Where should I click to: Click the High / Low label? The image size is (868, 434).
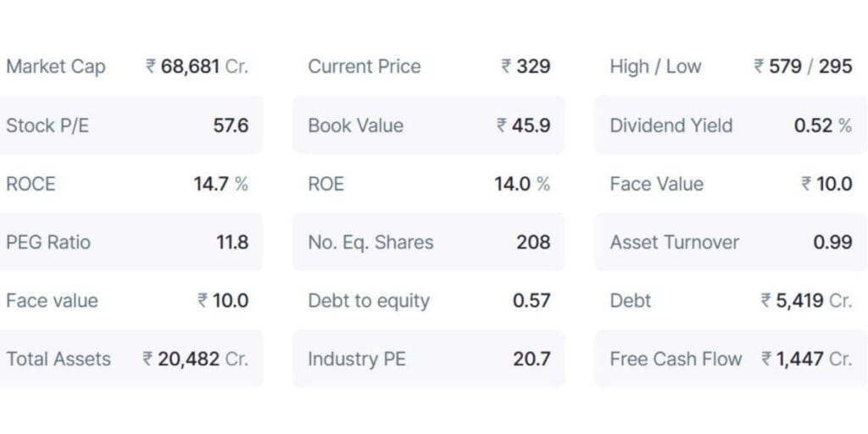655,66
